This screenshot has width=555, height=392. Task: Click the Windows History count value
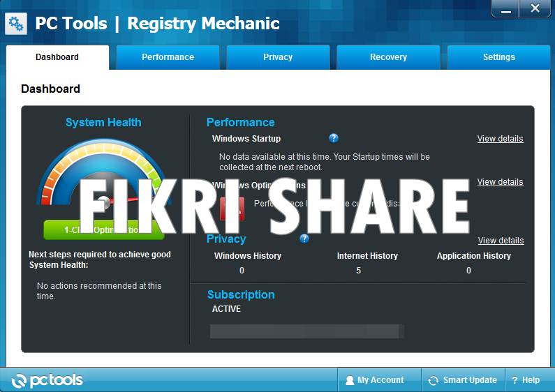click(x=242, y=271)
